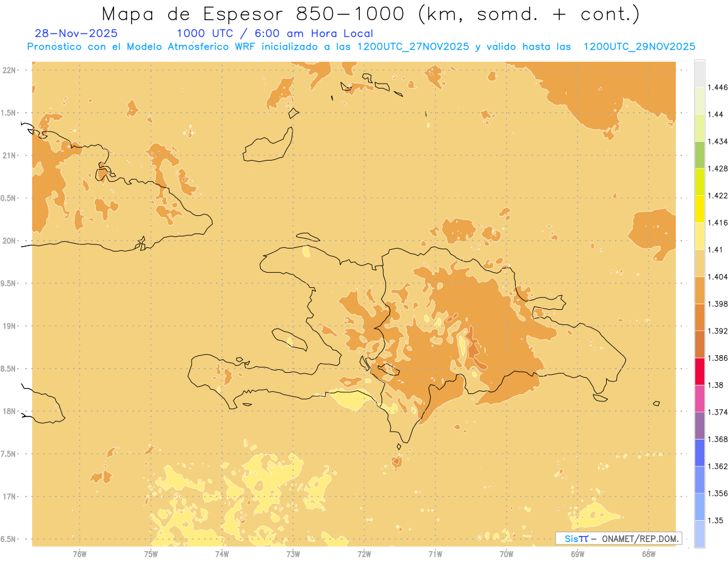Click the color bar value "1.416"

tap(718, 222)
